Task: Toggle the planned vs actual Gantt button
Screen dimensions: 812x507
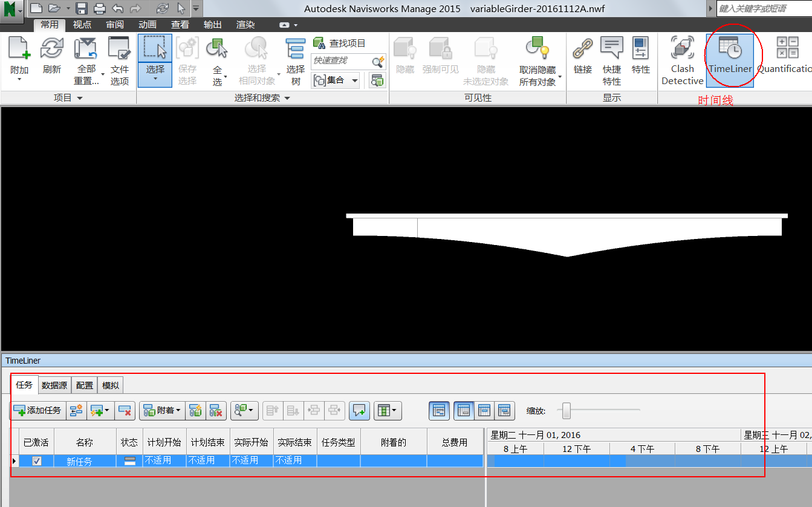Action: 504,410
